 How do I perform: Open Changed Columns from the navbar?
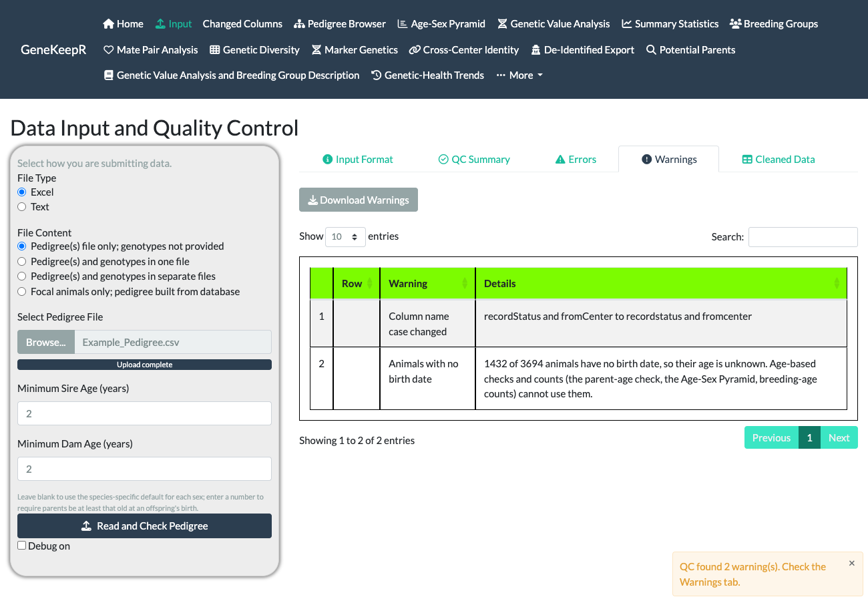point(242,23)
